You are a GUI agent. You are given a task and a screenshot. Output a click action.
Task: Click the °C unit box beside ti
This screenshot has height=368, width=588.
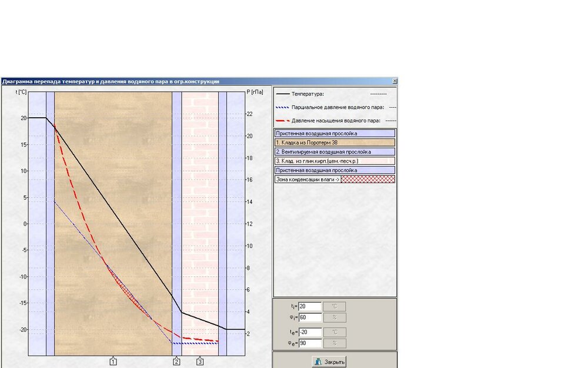[335, 306]
